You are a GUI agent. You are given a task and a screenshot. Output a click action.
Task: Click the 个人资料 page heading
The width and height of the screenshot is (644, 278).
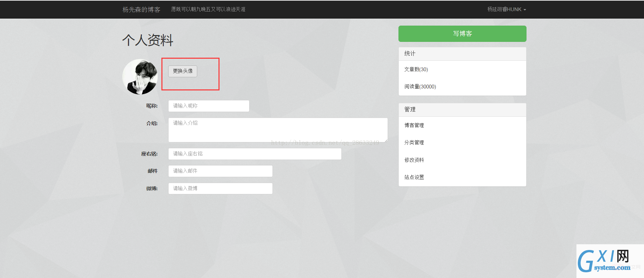148,40
